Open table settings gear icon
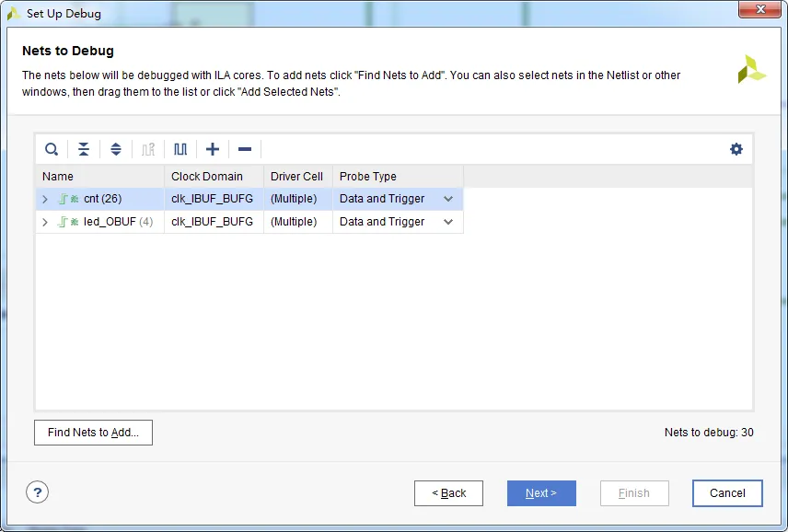Image resolution: width=788 pixels, height=532 pixels. (x=736, y=149)
